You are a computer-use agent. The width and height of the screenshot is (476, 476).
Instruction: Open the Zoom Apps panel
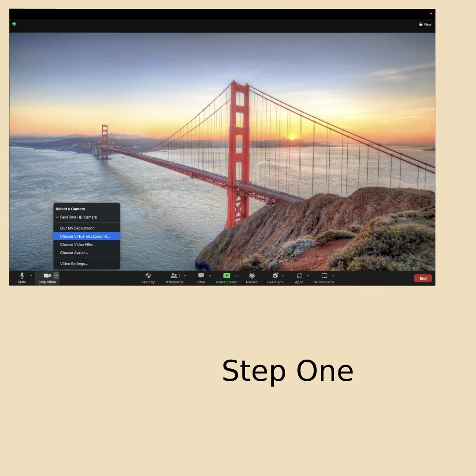pos(299,278)
